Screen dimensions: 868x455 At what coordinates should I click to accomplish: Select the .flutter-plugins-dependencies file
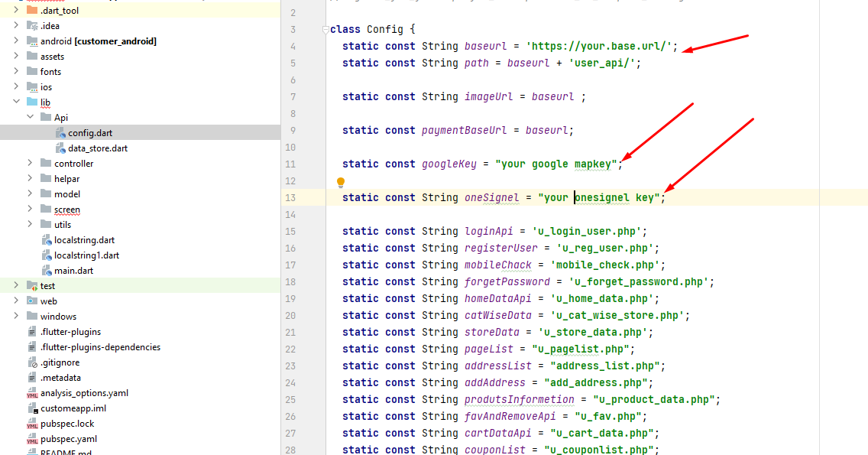coord(100,347)
